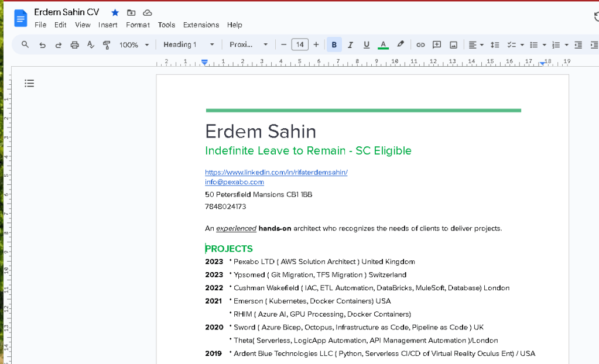This screenshot has height=364, width=599.
Task: Click the Erdem Sahin CV title
Action: 67,12
